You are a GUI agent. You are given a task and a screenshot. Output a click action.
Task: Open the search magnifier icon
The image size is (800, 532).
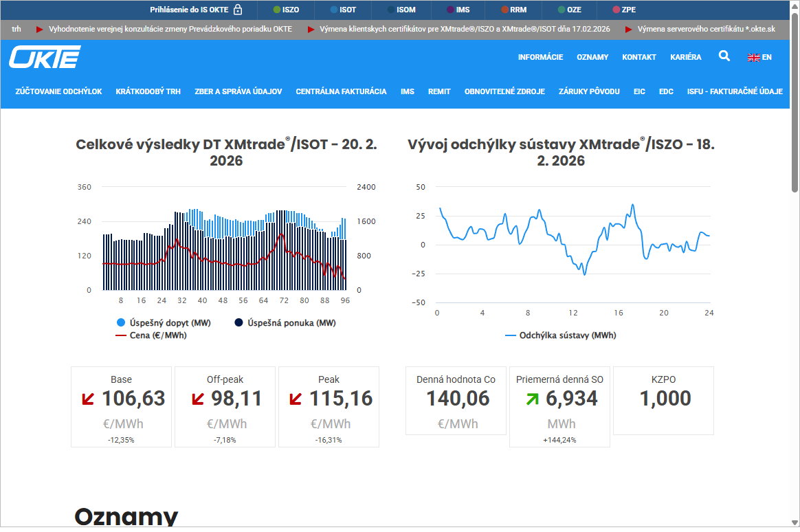pos(724,56)
